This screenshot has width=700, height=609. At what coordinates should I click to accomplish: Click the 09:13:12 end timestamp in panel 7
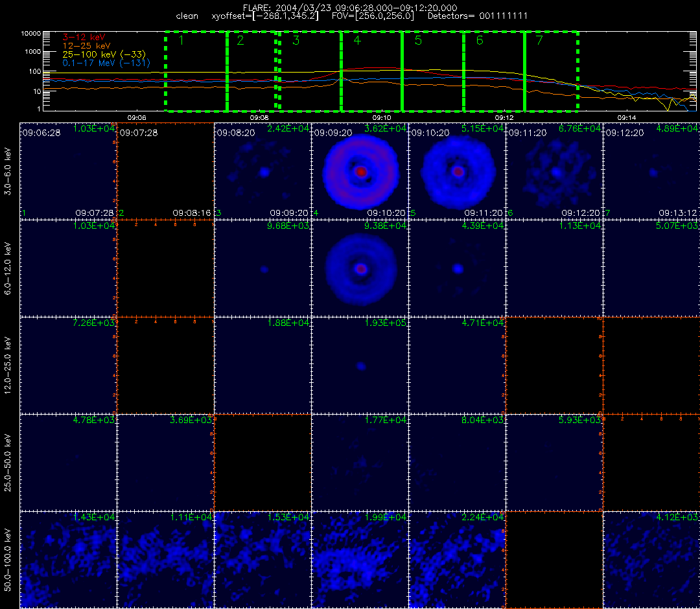[678, 213]
